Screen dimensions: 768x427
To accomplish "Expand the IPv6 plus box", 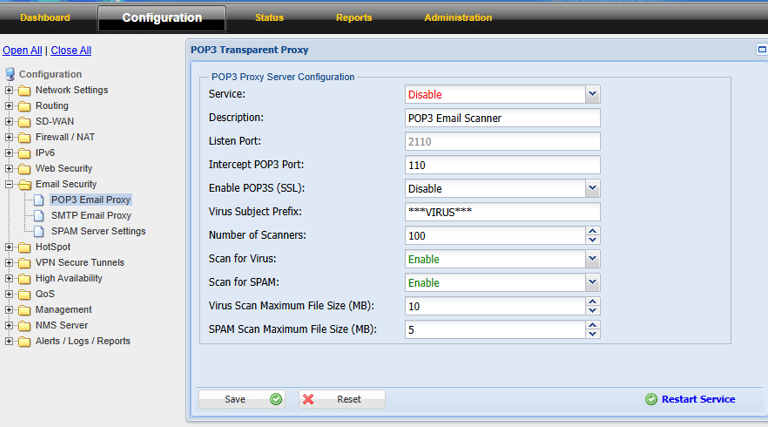I will tap(9, 153).
